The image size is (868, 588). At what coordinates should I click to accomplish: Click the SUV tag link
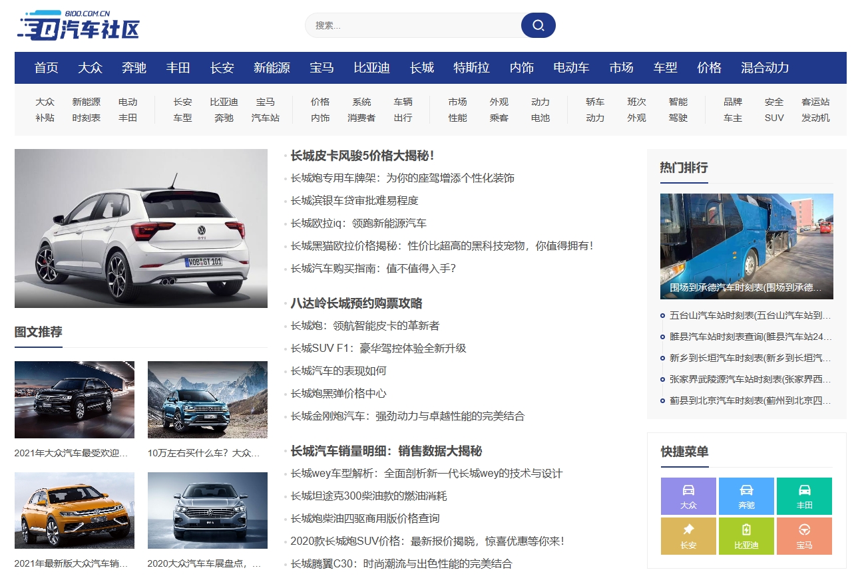[x=774, y=118]
